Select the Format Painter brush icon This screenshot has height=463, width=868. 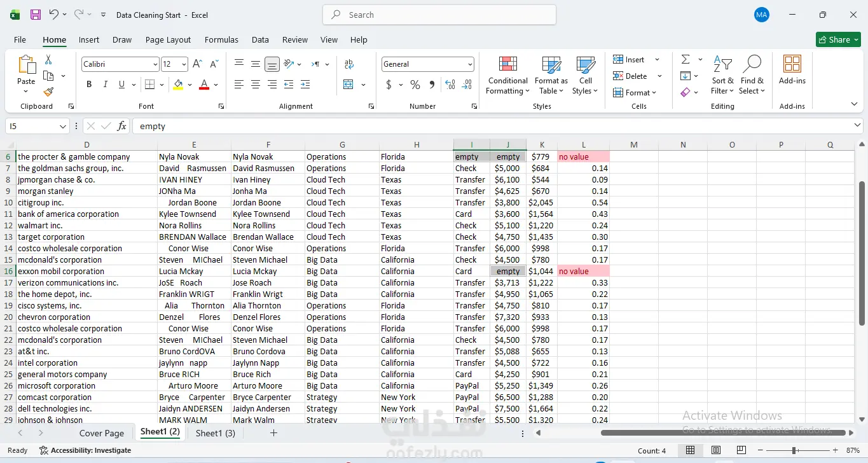(x=48, y=92)
